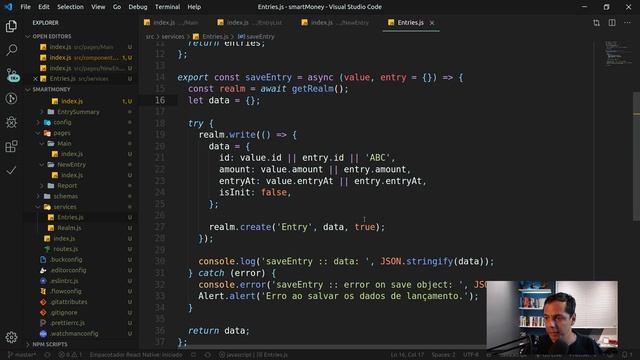Click the master branch in status bar
The width and height of the screenshot is (640, 360).
click(x=22, y=355)
